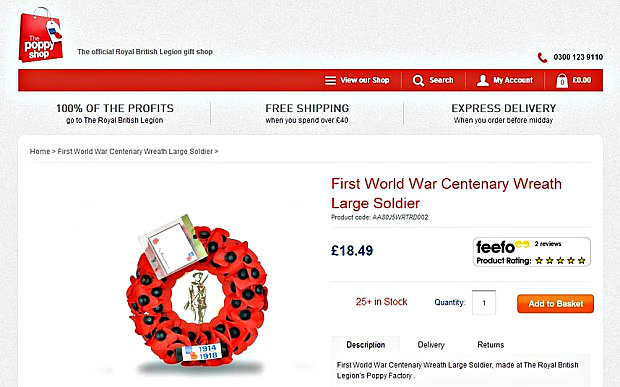Viewport: 620px width, 387px height.
Task: Click the Poppy Shop logo
Action: (x=41, y=35)
